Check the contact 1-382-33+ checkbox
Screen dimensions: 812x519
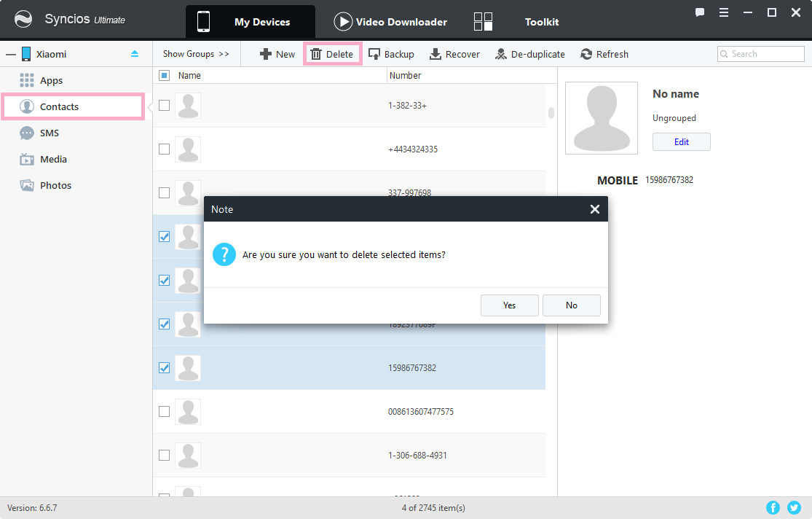coord(164,105)
